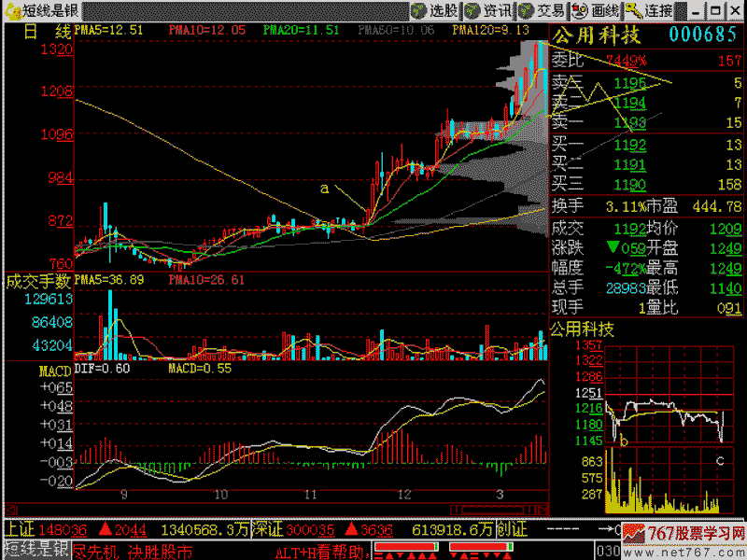Open the 选股 stock picker menu
Image resolution: width=747 pixels, height=560 pixels.
(x=436, y=10)
